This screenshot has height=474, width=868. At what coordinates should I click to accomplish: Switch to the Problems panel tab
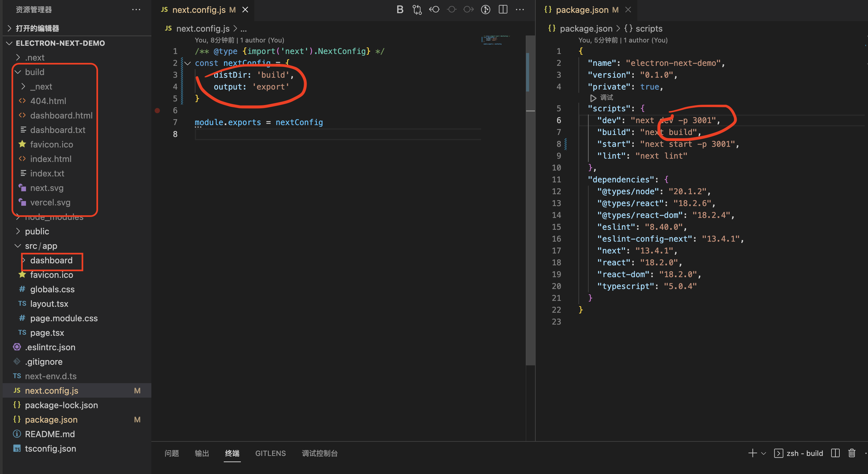pos(171,453)
